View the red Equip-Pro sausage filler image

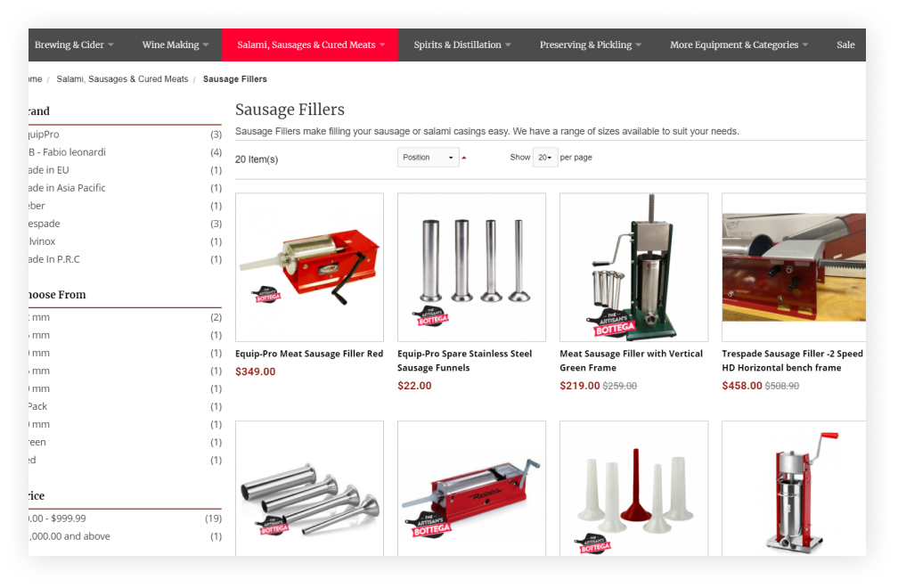[309, 267]
